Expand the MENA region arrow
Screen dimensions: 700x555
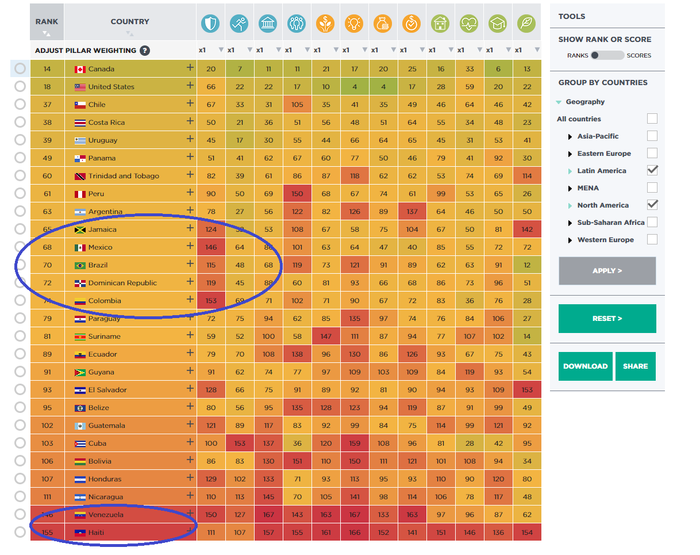tap(570, 188)
